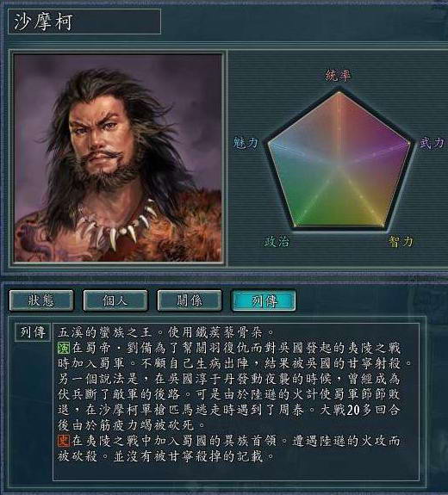Screen dimensions: 448x495
Task: Click the 列傳 side label beside the biography
Action: [33, 332]
